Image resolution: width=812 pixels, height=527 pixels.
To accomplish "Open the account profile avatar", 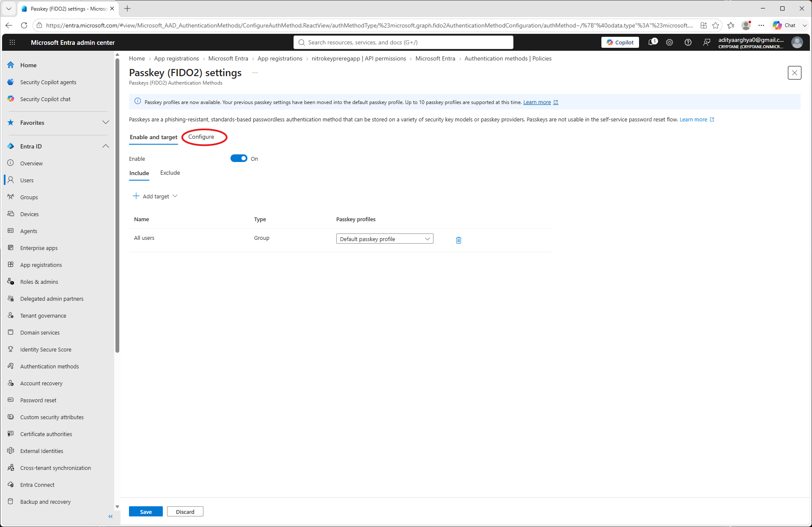I will pyautogui.click(x=797, y=42).
